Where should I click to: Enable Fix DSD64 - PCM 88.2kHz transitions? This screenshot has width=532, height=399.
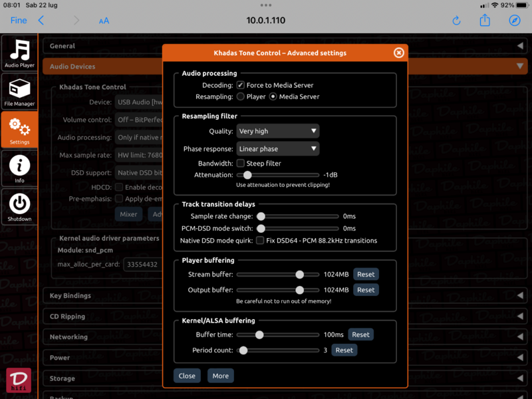[x=260, y=240]
